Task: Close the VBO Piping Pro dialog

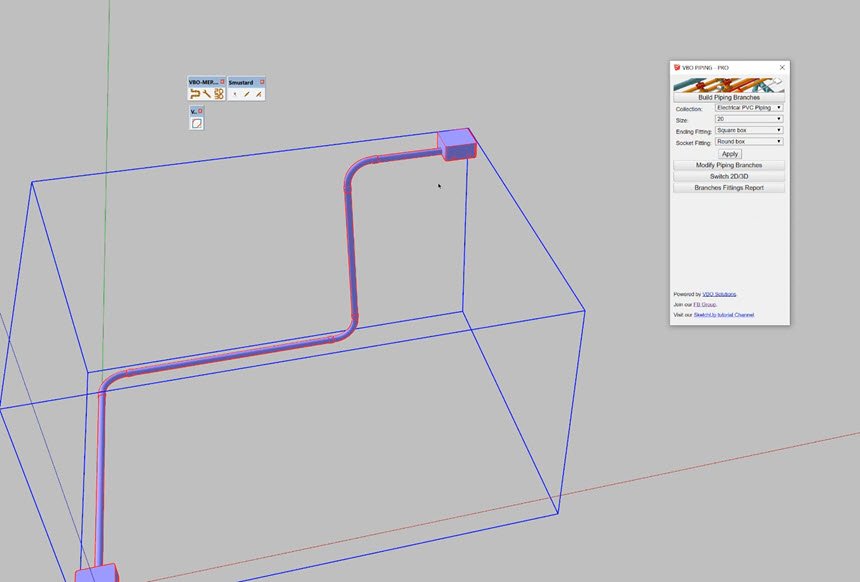Action: coord(782,67)
